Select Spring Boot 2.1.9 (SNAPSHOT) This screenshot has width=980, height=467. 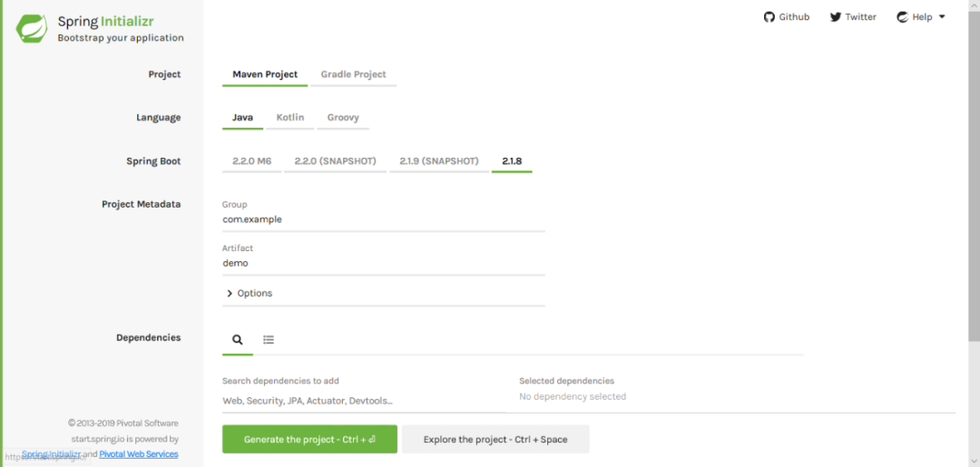pyautogui.click(x=439, y=161)
